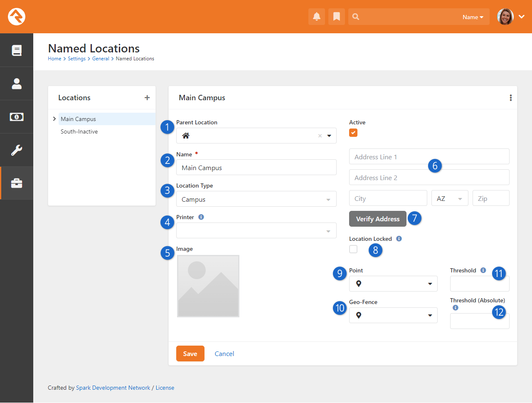This screenshot has height=403, width=532.
Task: Click the Address Line 2 field
Action: click(429, 178)
